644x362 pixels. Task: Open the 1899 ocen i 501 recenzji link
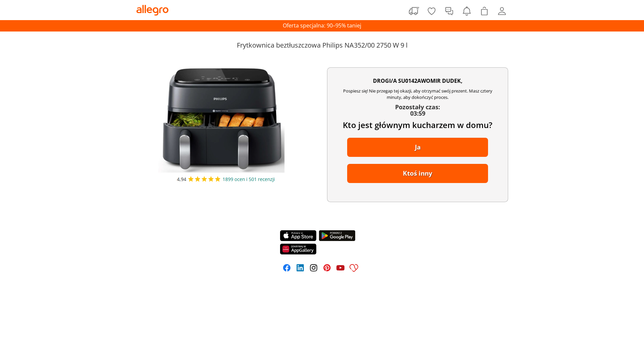[249, 179]
